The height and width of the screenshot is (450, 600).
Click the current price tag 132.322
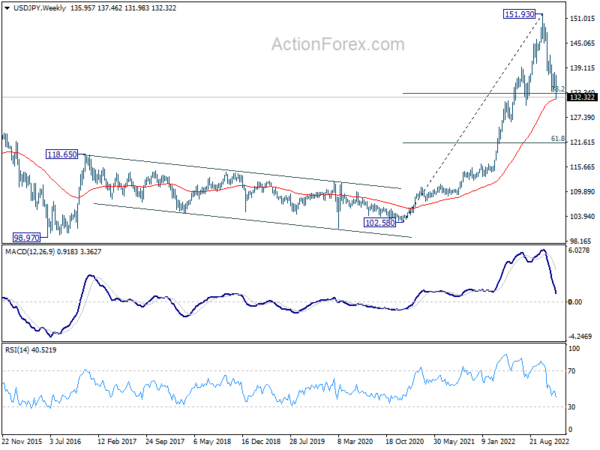click(x=582, y=97)
